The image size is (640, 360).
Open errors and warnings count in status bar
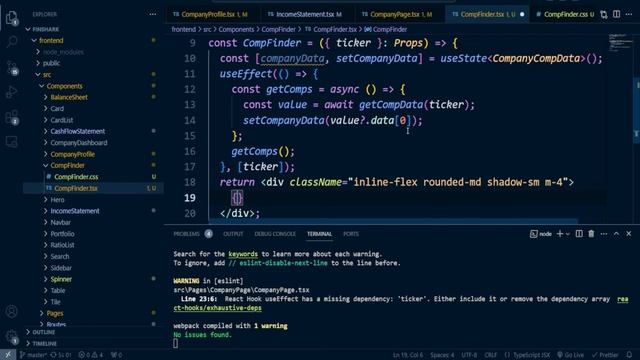[x=91, y=355]
